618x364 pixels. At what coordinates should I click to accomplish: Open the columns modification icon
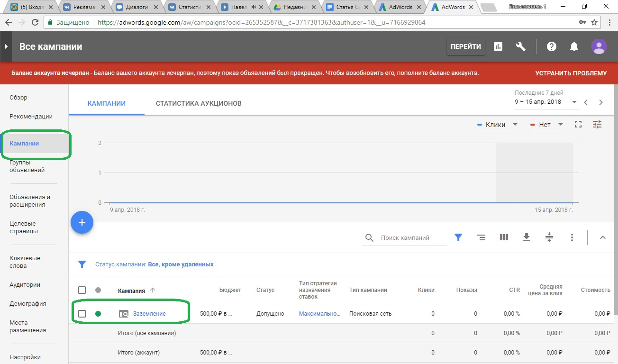[504, 237]
